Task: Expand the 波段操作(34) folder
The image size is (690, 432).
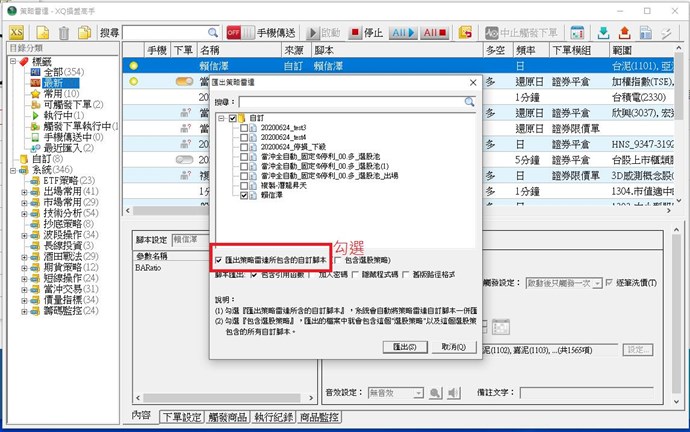Action: point(24,235)
